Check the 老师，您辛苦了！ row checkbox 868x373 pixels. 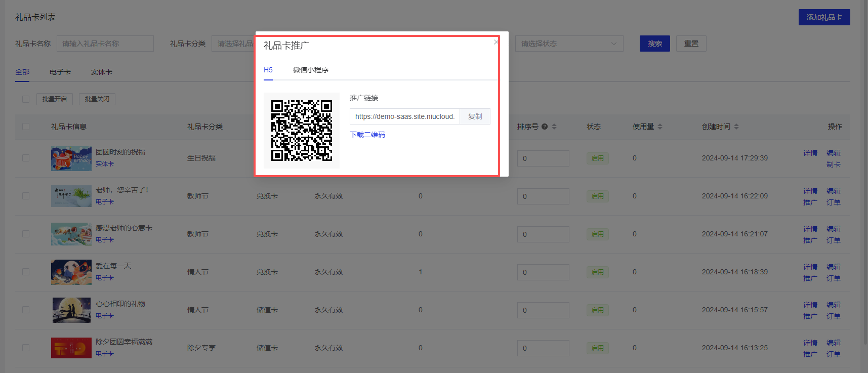point(26,196)
